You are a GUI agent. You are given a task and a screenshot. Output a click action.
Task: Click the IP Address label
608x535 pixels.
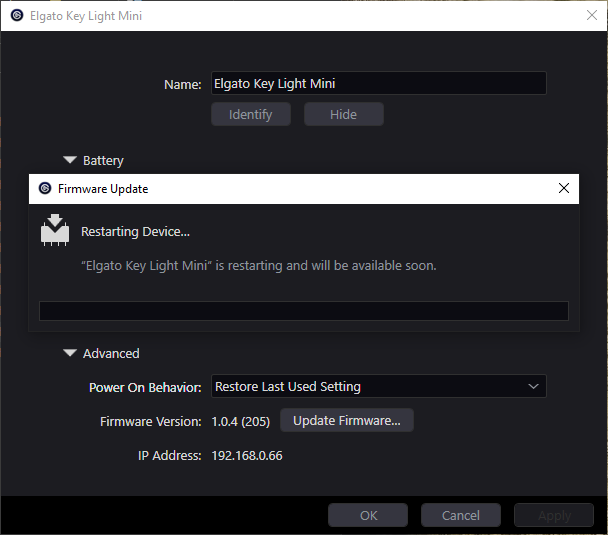(x=170, y=456)
